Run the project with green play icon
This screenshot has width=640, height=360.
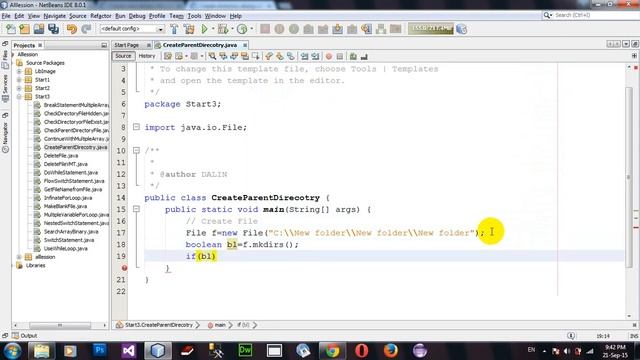[204, 29]
